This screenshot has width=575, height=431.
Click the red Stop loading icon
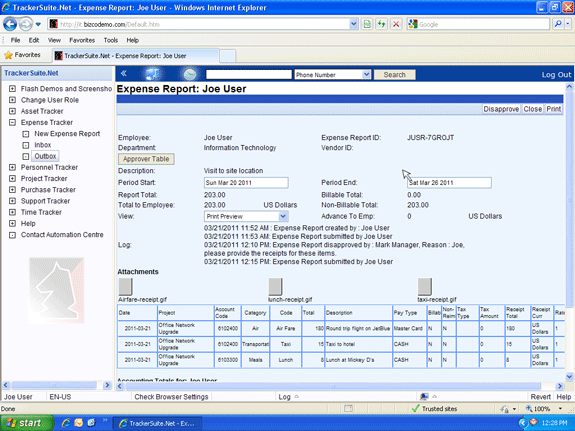[x=396, y=24]
